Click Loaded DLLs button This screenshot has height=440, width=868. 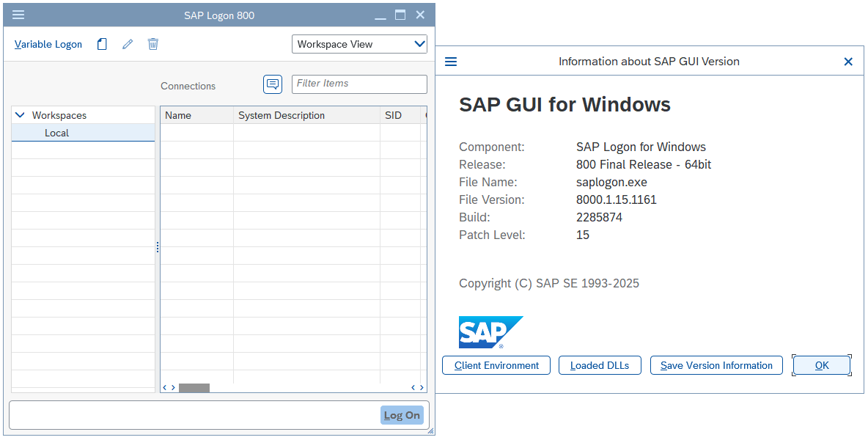(600, 365)
